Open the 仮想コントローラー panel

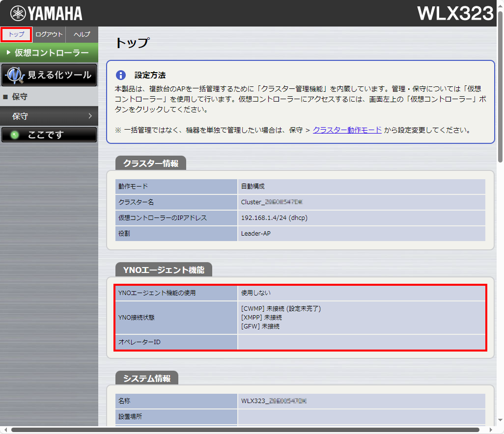click(49, 53)
